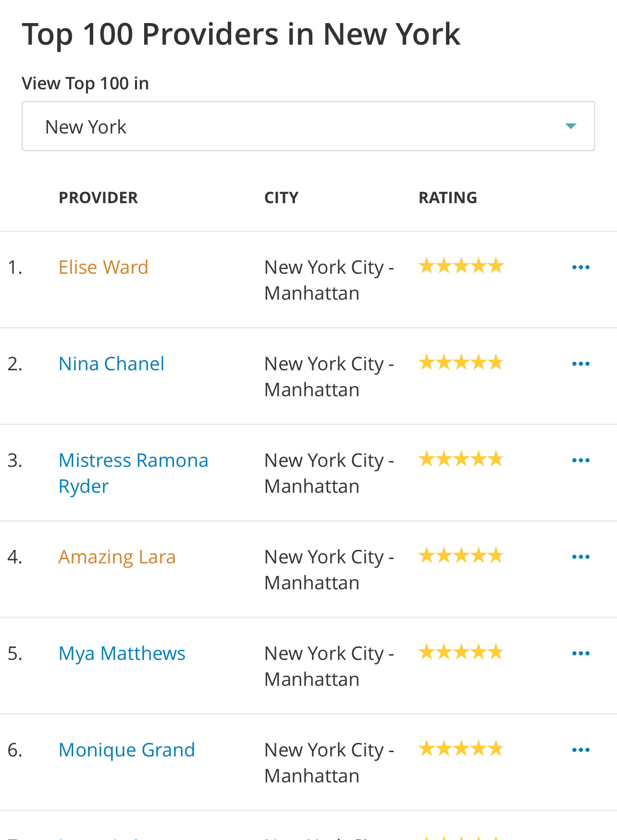Open more options for Monique Grand
The width and height of the screenshot is (617, 840).
click(580, 750)
